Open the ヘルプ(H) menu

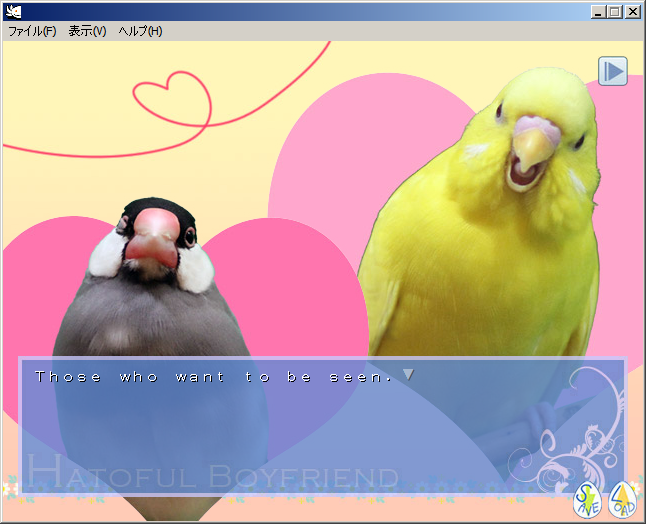(140, 31)
